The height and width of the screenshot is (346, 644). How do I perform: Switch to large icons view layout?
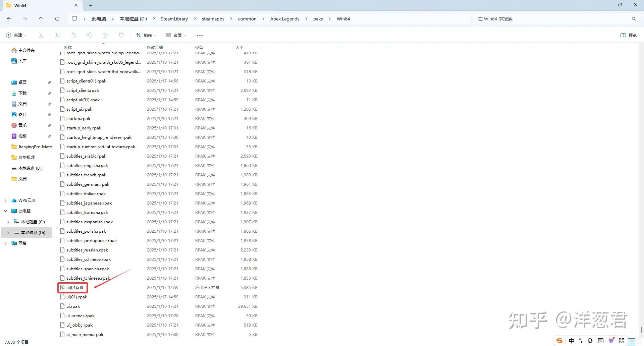[639, 342]
